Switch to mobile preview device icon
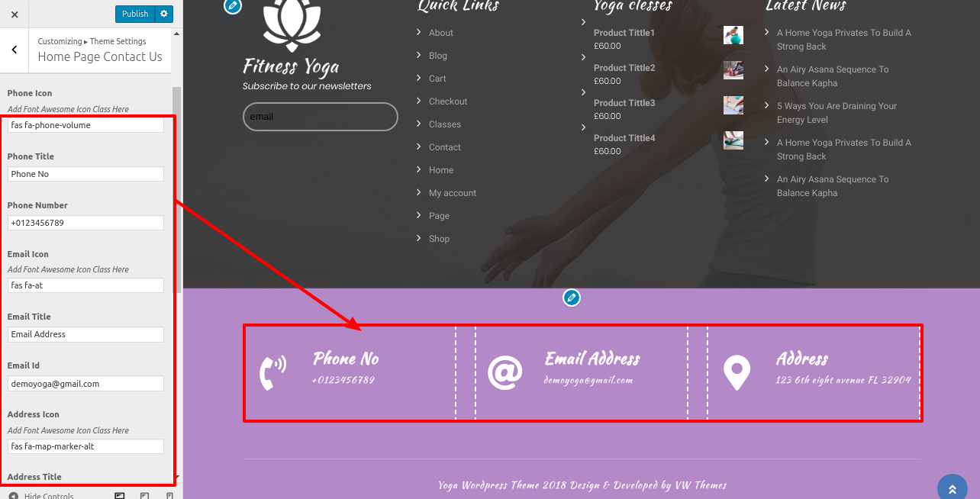Image resolution: width=980 pixels, height=499 pixels. point(169,496)
